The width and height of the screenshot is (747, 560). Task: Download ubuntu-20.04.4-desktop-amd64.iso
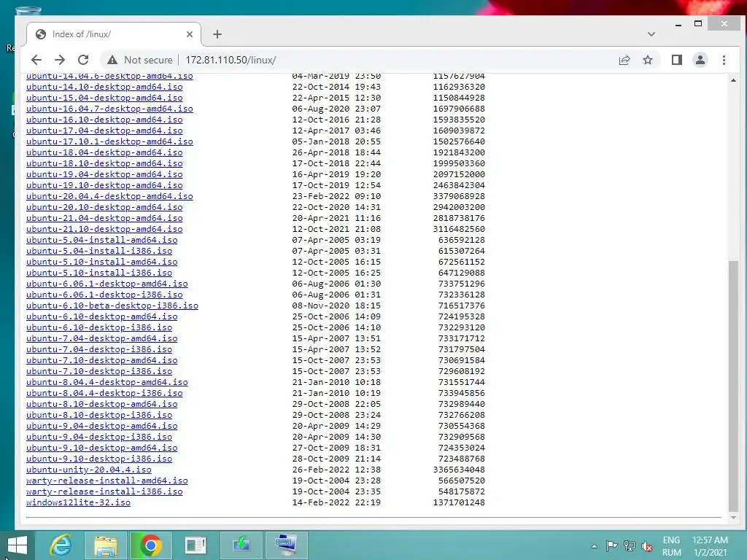point(109,196)
